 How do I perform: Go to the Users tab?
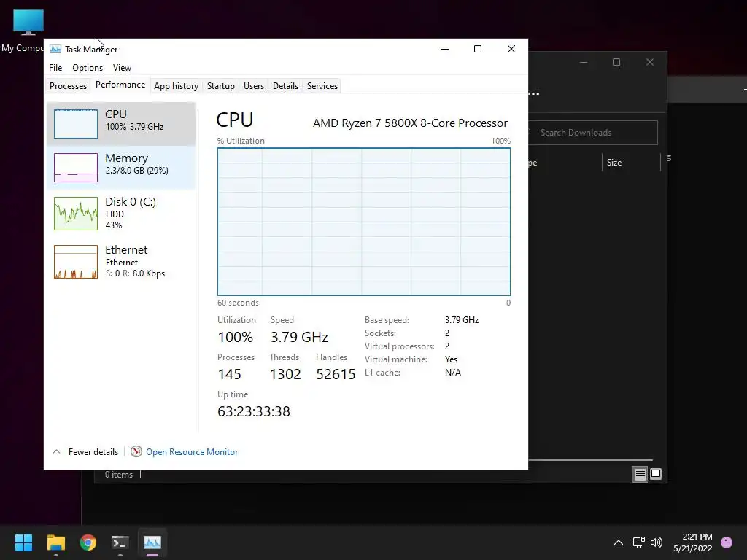pos(253,86)
